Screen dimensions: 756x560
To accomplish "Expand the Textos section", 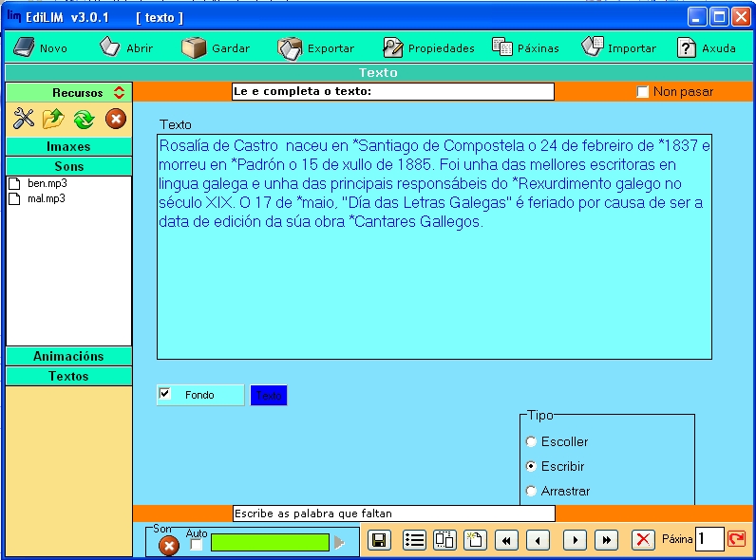I will pos(69,376).
